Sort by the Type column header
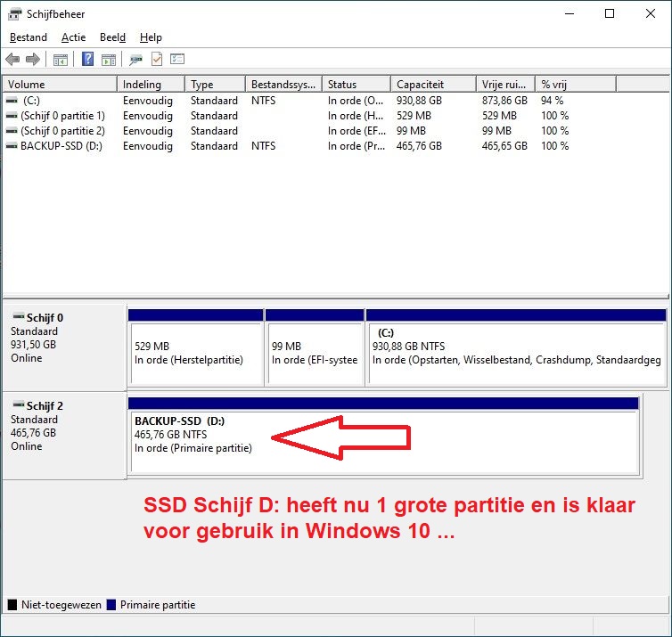The width and height of the screenshot is (672, 637). coord(215,84)
